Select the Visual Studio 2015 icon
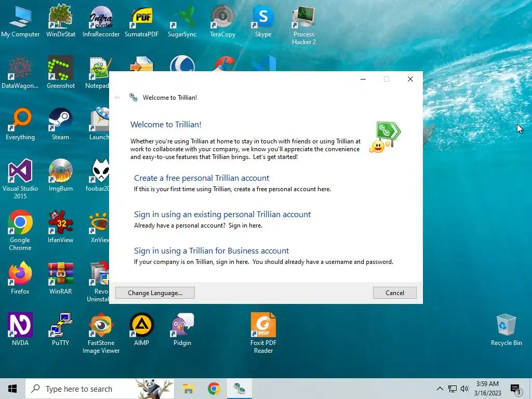 coord(20,179)
